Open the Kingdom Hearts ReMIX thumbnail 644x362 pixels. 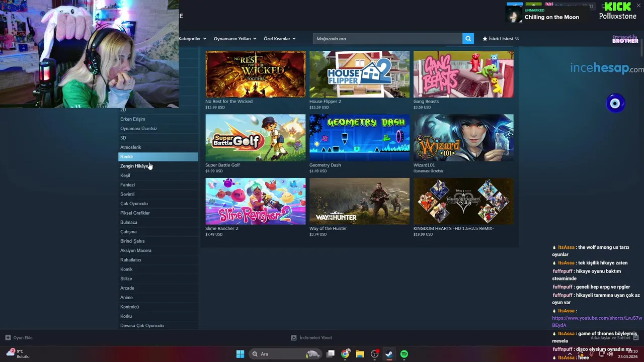point(463,201)
